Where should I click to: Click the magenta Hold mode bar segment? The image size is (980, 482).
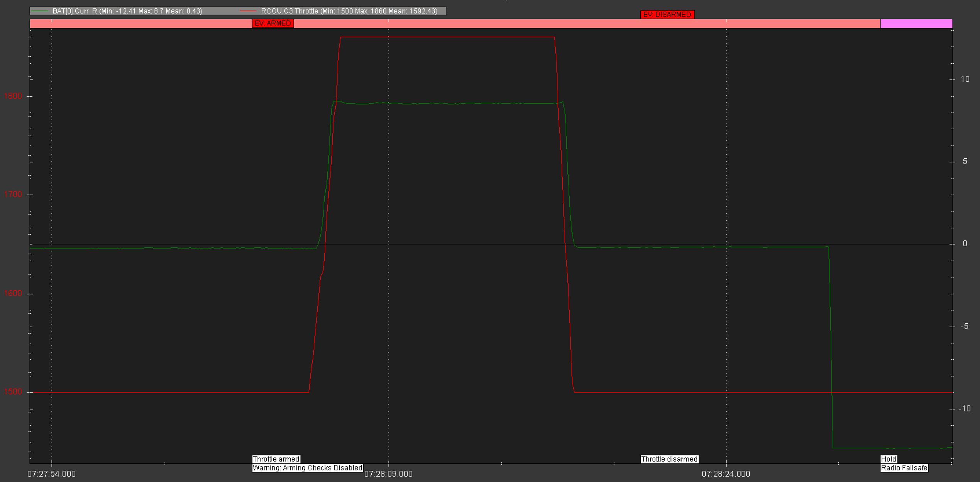tap(916, 24)
